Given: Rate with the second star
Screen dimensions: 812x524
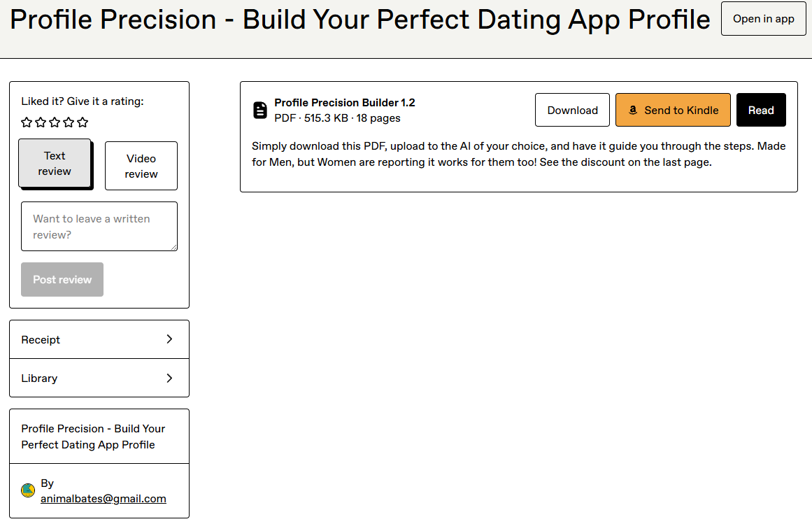Looking at the screenshot, I should tap(41, 122).
